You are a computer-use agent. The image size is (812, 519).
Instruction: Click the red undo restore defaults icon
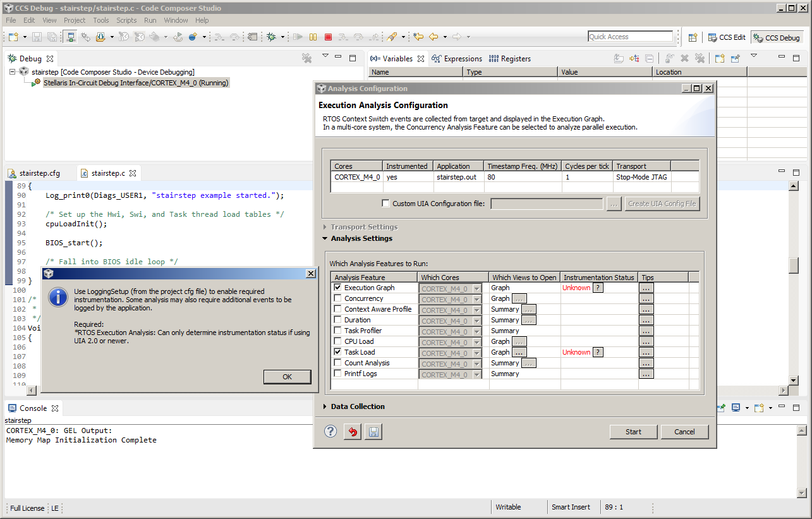pyautogui.click(x=353, y=432)
